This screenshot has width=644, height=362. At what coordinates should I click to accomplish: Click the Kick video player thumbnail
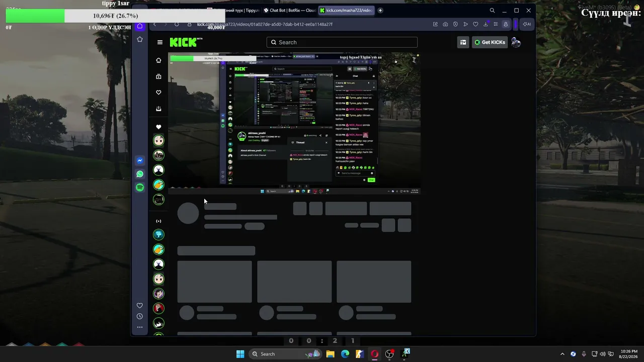click(x=294, y=123)
